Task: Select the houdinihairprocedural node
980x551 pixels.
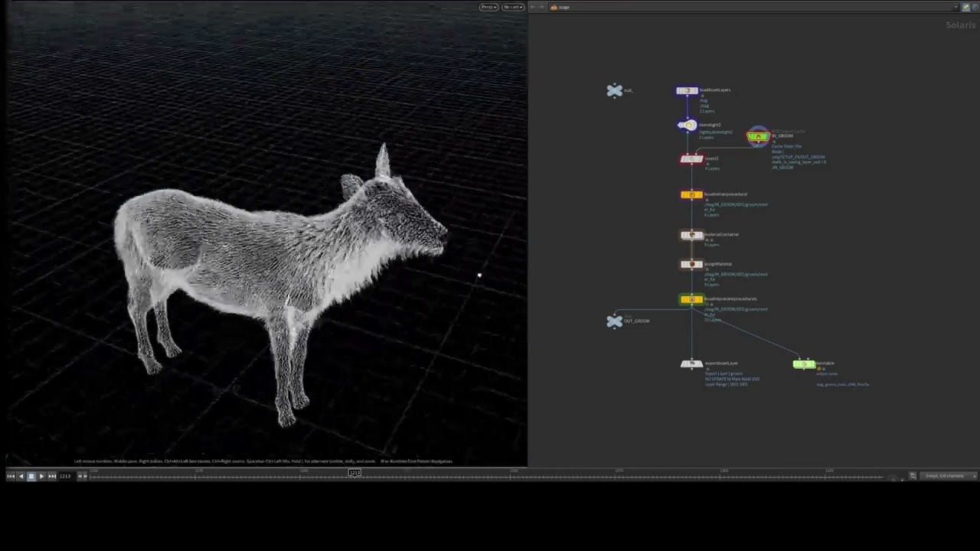Action: pos(691,195)
